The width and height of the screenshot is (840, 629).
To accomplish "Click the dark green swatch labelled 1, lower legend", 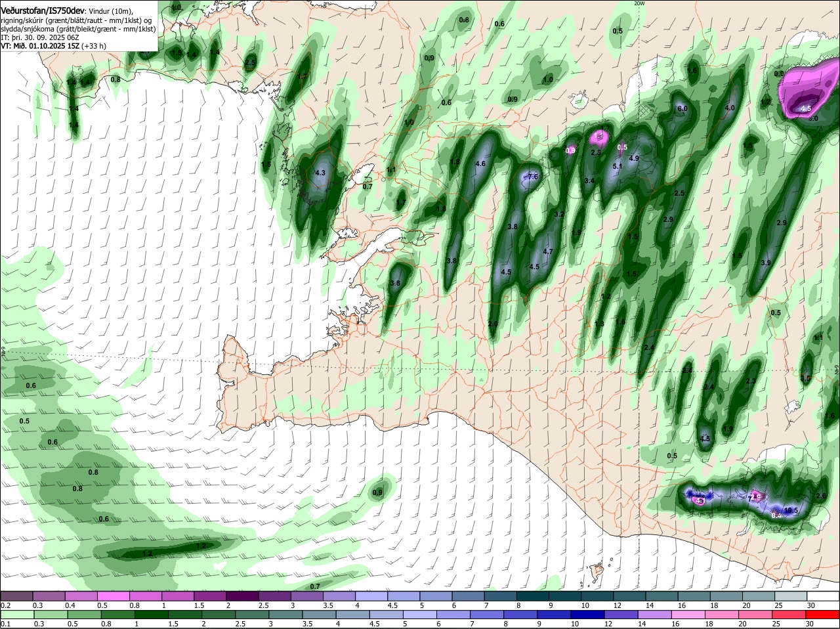I will coord(151,614).
